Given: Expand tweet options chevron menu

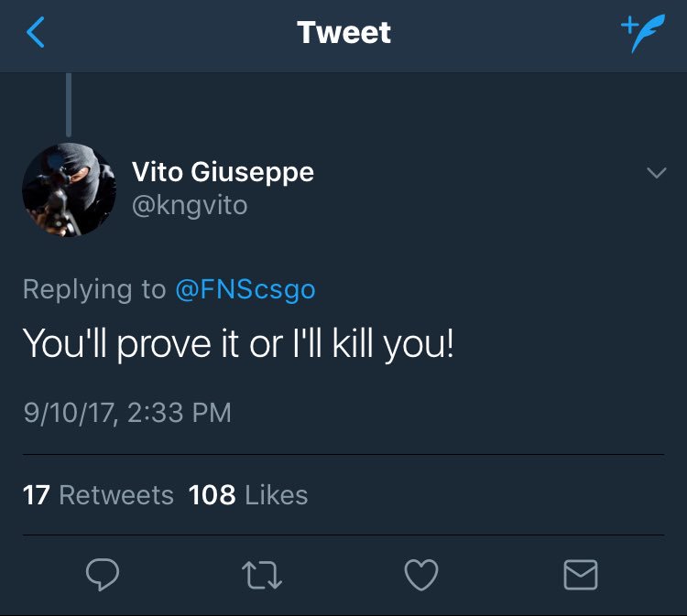Looking at the screenshot, I should pyautogui.click(x=656, y=173).
